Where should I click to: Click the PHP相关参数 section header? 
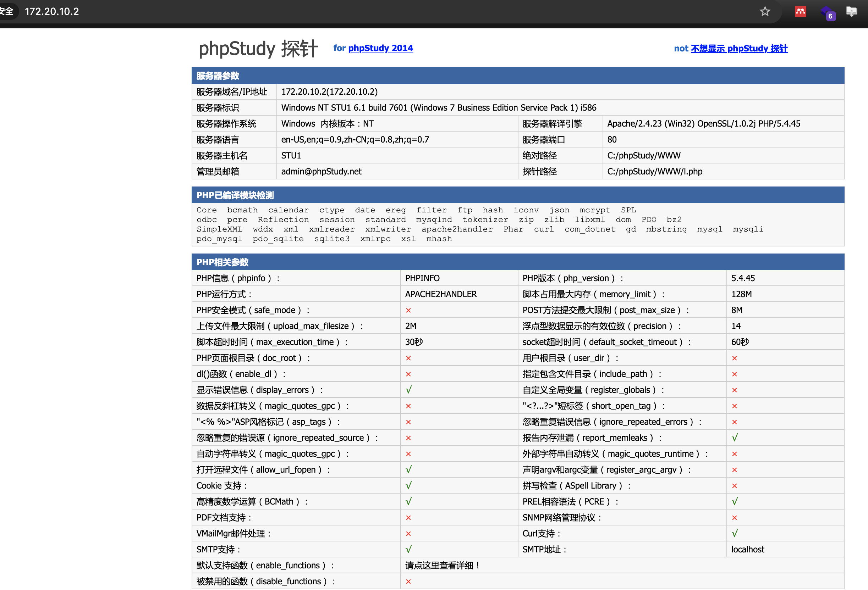(x=222, y=262)
